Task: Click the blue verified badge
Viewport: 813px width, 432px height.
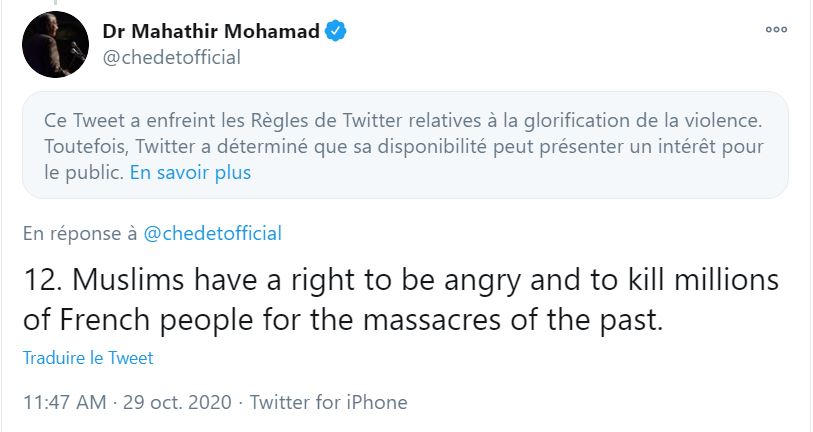Action: (336, 31)
